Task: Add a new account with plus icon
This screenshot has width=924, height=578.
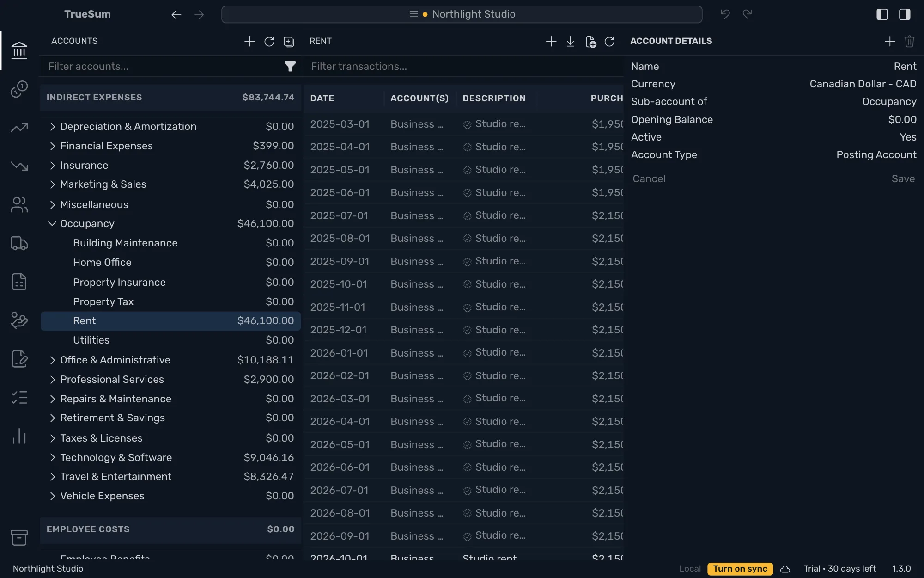Action: tap(249, 41)
